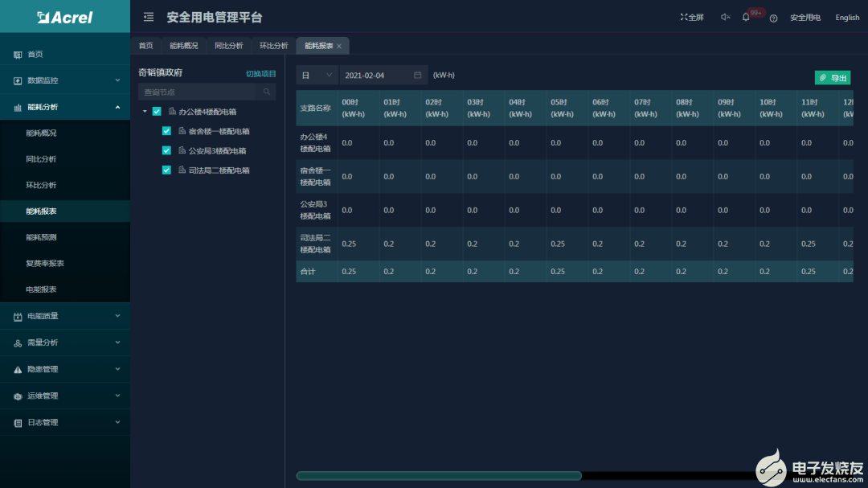Uncheck the 司法局二楼配电箱 checkbox
Viewport: 868px width, 488px height.
(x=166, y=170)
